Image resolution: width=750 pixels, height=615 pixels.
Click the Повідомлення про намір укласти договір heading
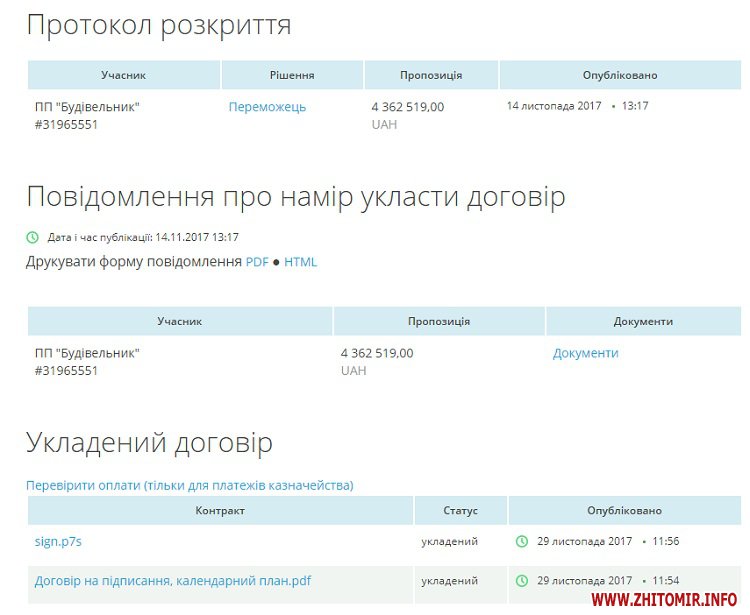pos(295,197)
